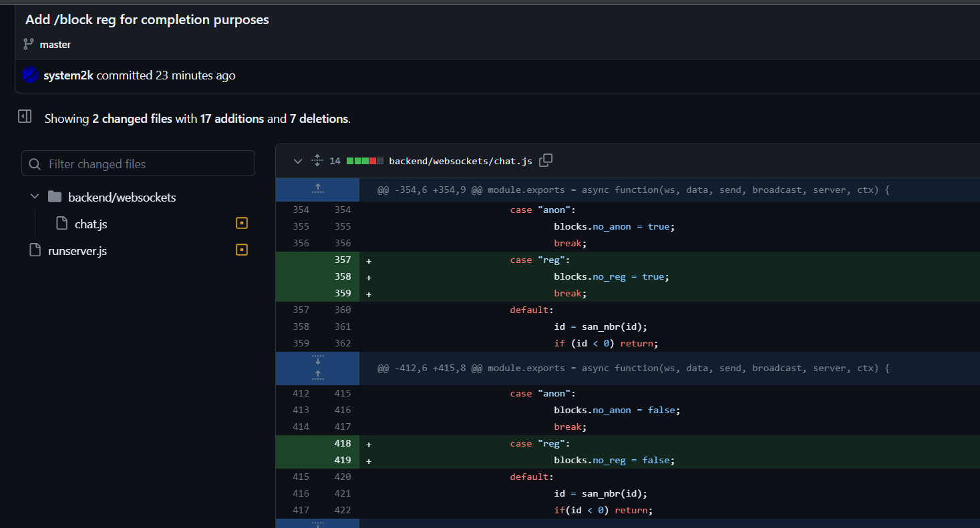Toggle the file tree sidebar panel

coord(25,117)
